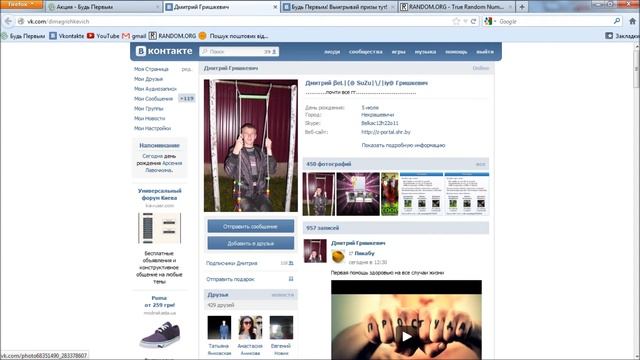640x360 pixels.
Task: Click the gift icon beside Отправить подарок
Action: click(x=291, y=279)
